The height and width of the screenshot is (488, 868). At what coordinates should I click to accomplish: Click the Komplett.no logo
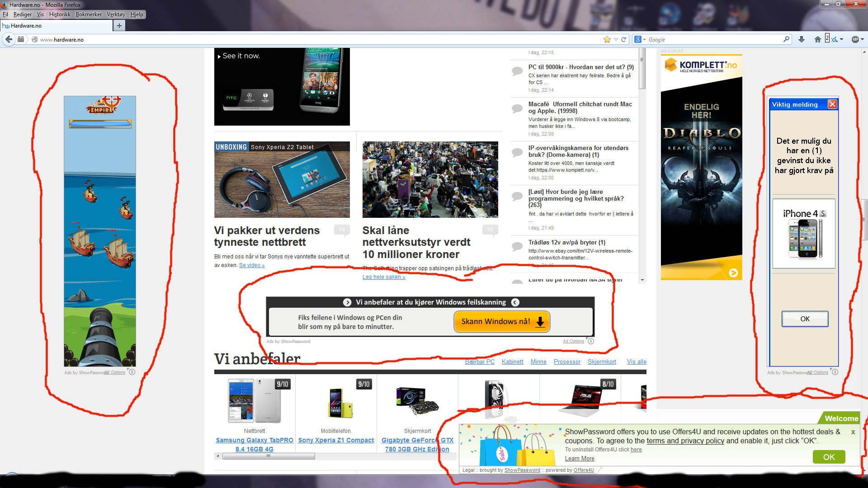pyautogui.click(x=701, y=66)
